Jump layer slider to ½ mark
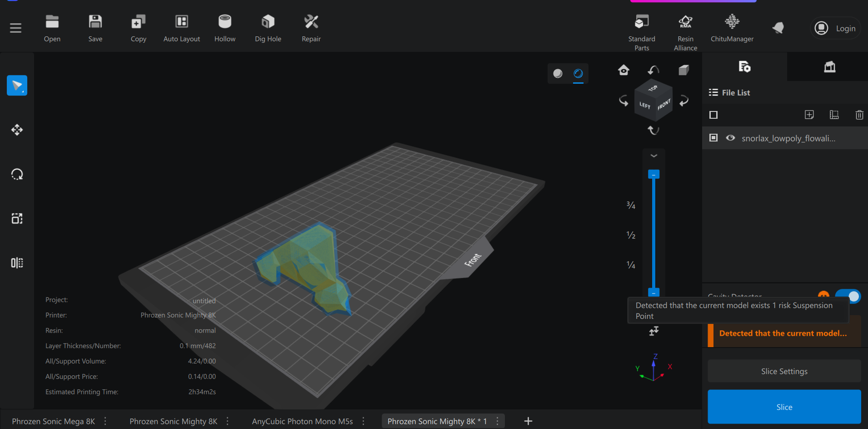 click(631, 235)
